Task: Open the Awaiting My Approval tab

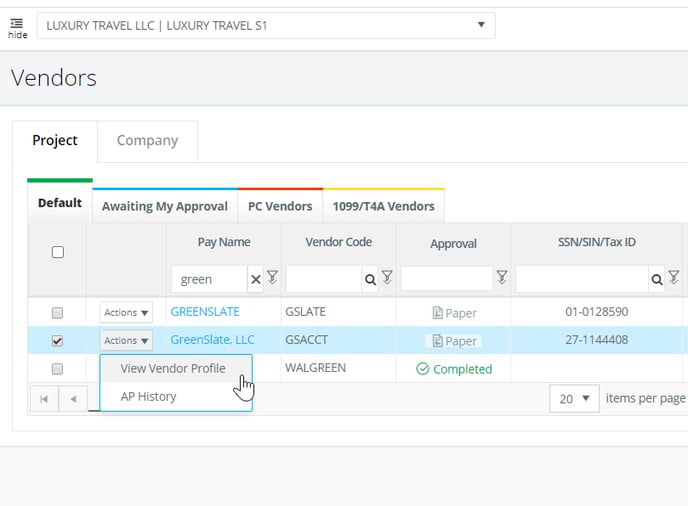Action: [x=165, y=206]
